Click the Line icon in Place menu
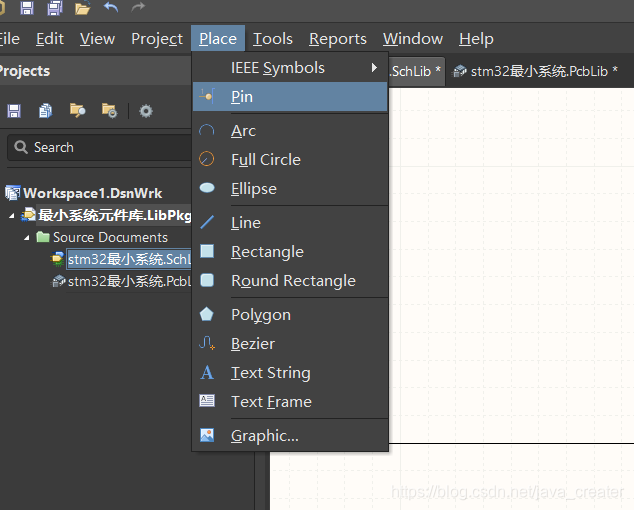The width and height of the screenshot is (634, 510). pyautogui.click(x=207, y=222)
